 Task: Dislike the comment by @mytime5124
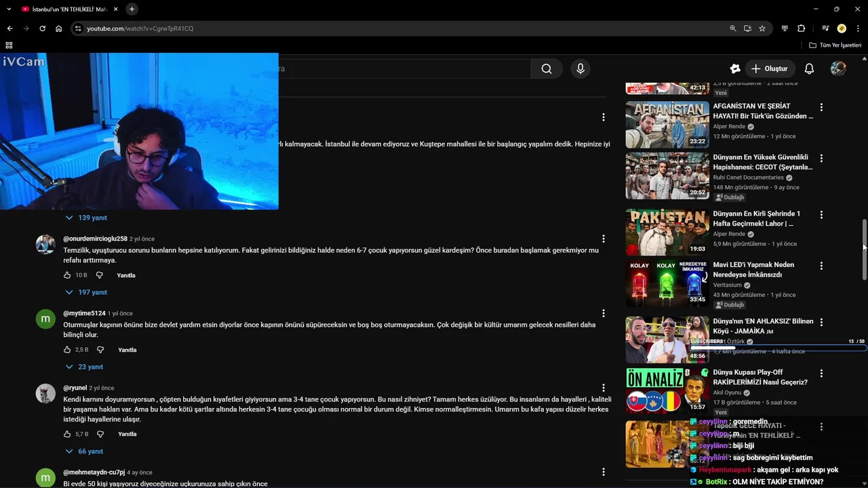tap(100, 350)
